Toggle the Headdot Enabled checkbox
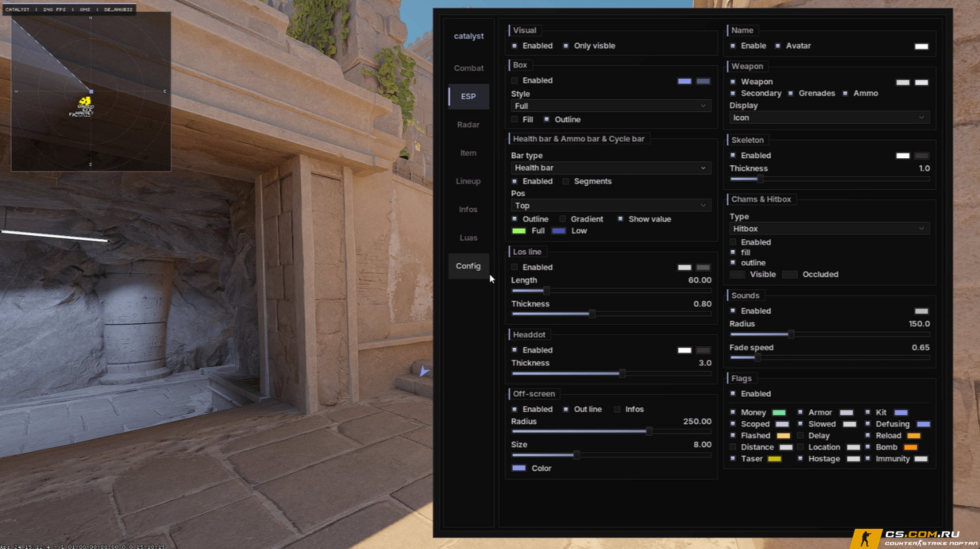Viewport: 980px width, 549px height. 515,350
